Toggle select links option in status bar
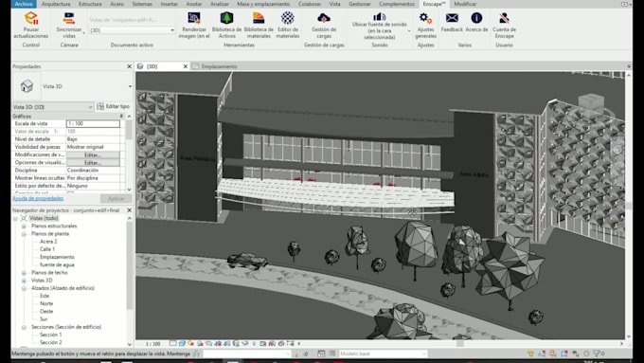The height and width of the screenshot is (363, 644). pos(530,354)
